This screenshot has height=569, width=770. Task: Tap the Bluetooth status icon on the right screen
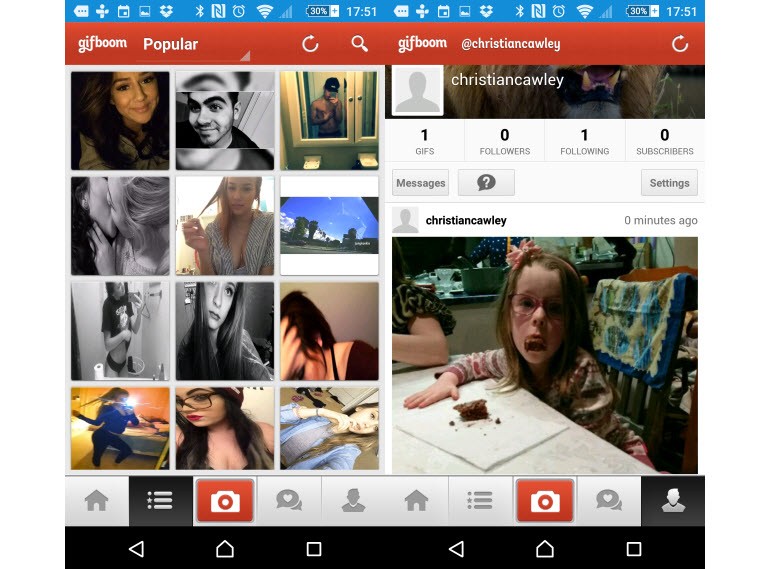pos(520,11)
